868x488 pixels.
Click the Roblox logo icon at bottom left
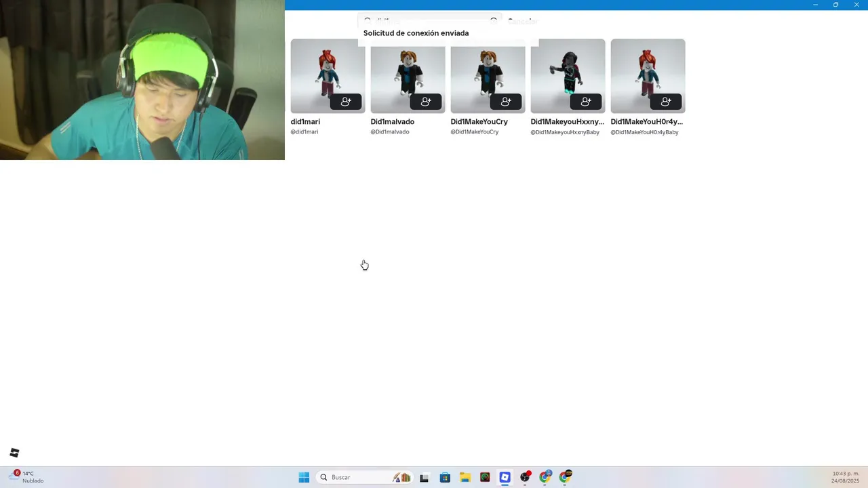[14, 453]
